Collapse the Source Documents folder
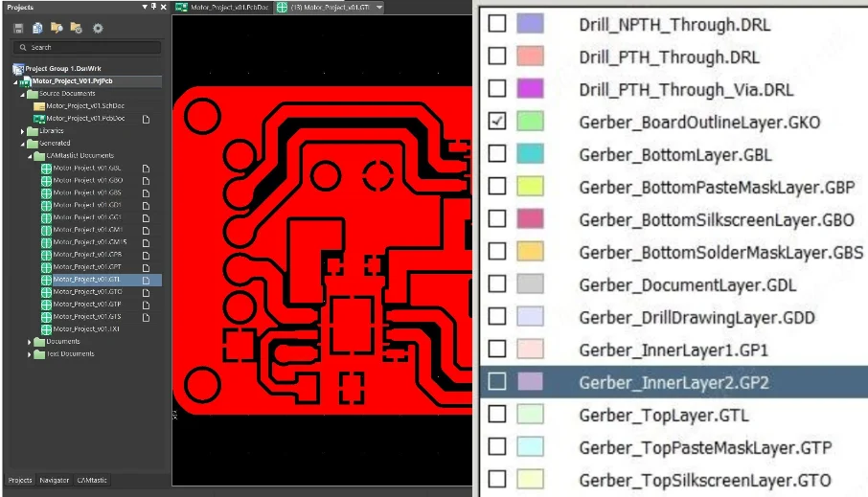Screen dimensions: 868x497 pyautogui.click(x=23, y=94)
